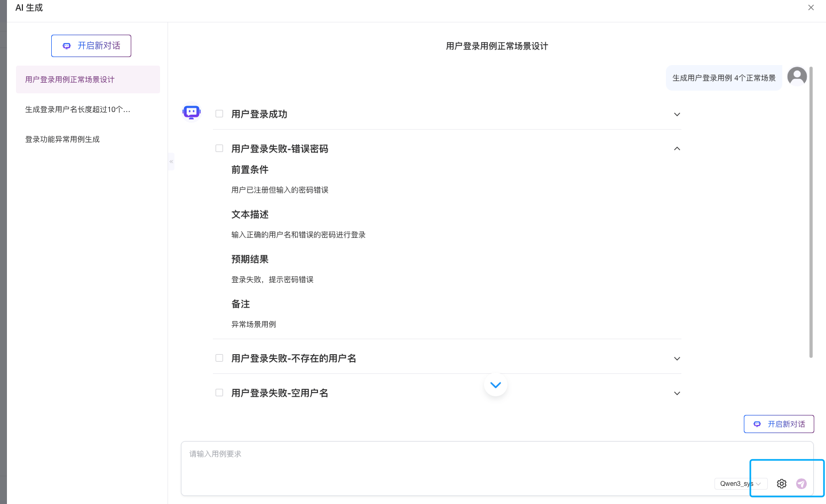Open the Qwen3_sys model dropdown
Viewport: 826px width, 504px height.
[x=741, y=484]
